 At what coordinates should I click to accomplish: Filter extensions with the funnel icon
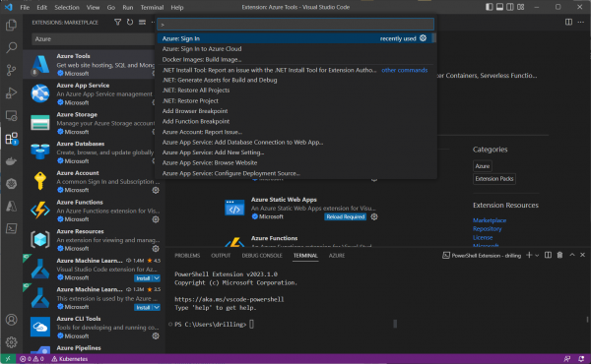(x=117, y=23)
